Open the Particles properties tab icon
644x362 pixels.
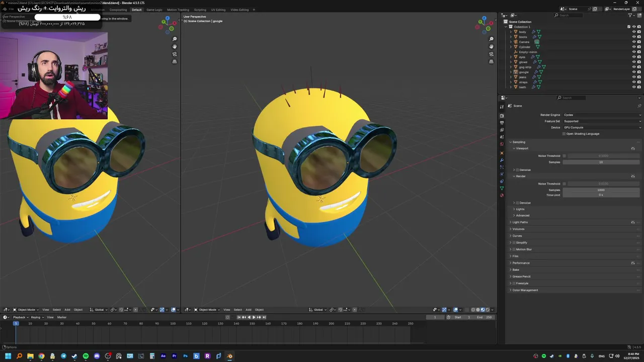(502, 167)
